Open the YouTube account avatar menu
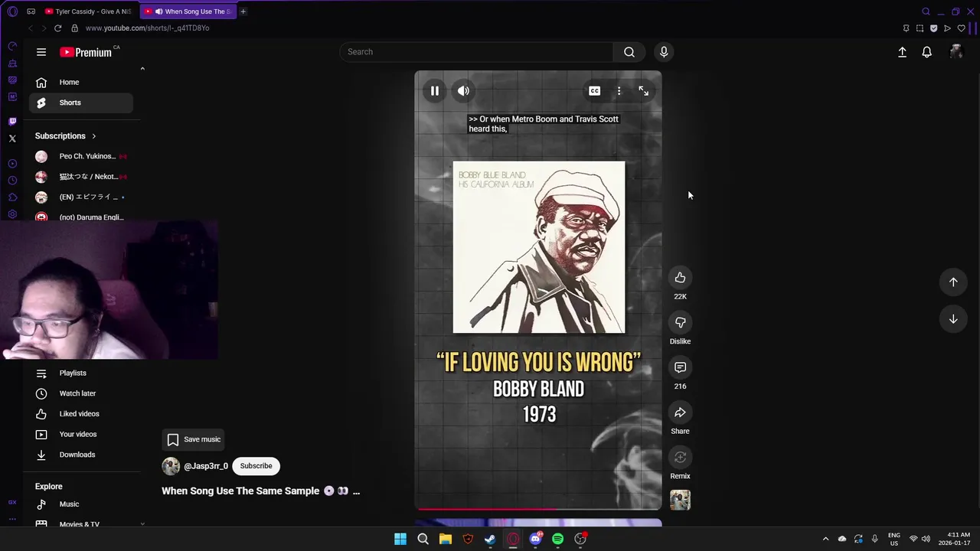 (955, 52)
